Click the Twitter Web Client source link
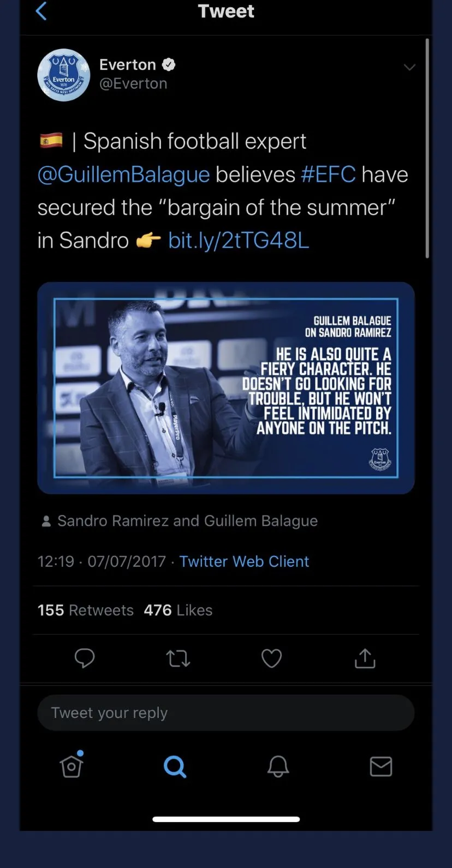 [x=244, y=561]
